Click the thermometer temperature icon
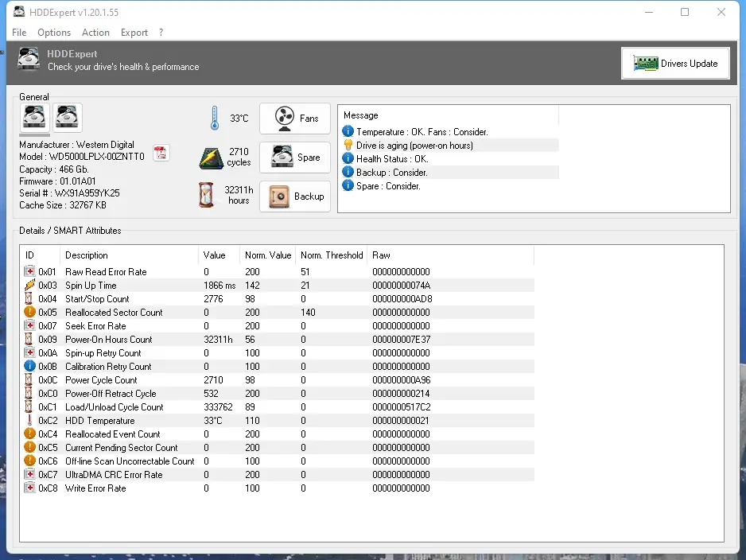746x560 pixels. coord(215,118)
